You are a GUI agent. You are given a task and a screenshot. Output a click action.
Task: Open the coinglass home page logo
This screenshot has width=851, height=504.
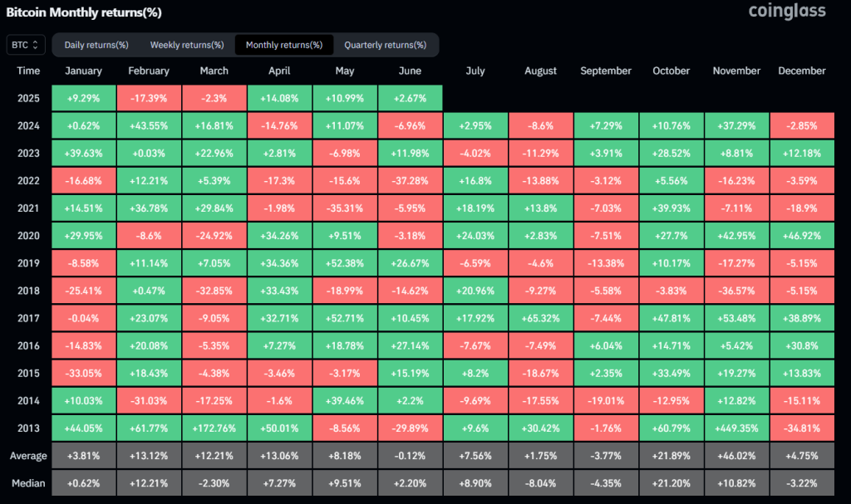coord(786,12)
